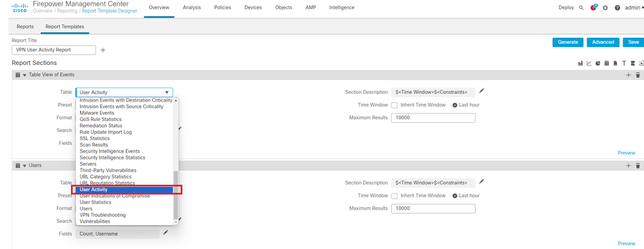The height and width of the screenshot is (249, 644).
Task: Add section via plus in Users header
Action: pyautogui.click(x=628, y=166)
